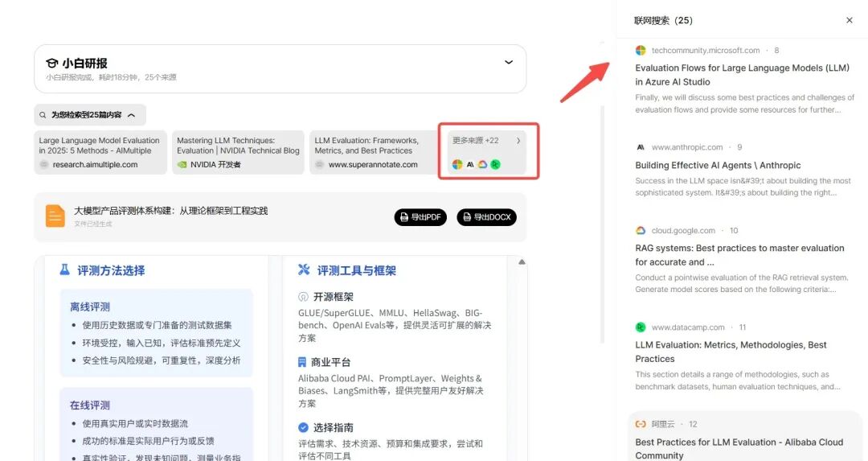The image size is (868, 461).
Task: Click the Anthropic logo icon in search results
Action: coord(641,147)
